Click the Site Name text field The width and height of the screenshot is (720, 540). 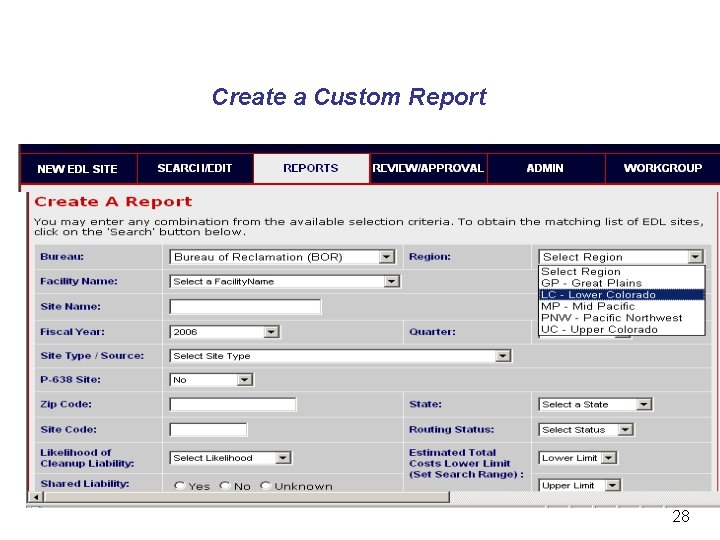(x=245, y=306)
